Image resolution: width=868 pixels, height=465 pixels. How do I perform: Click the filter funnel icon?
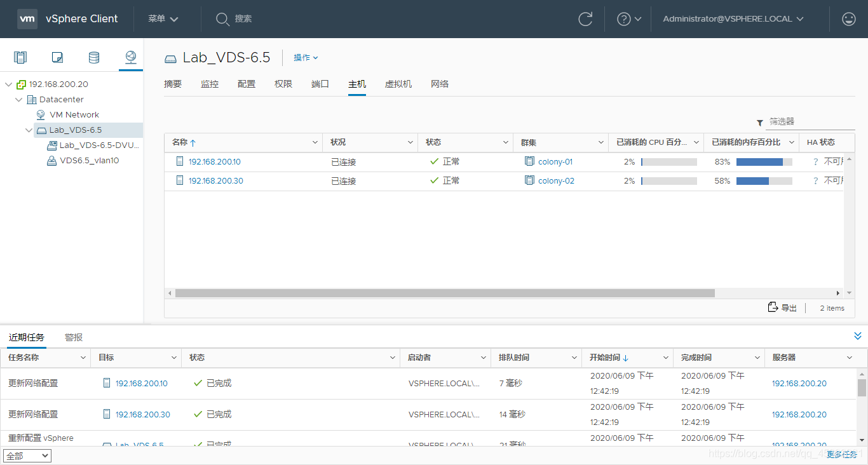[x=759, y=123]
